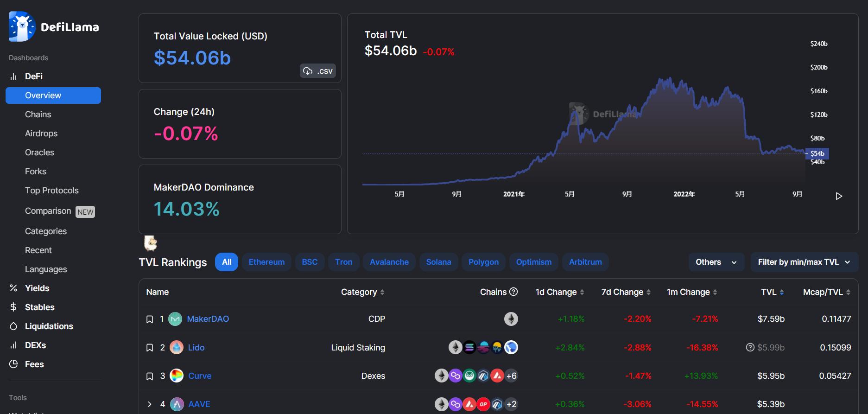
Task: Filter rankings by Tron chain
Action: (x=344, y=262)
